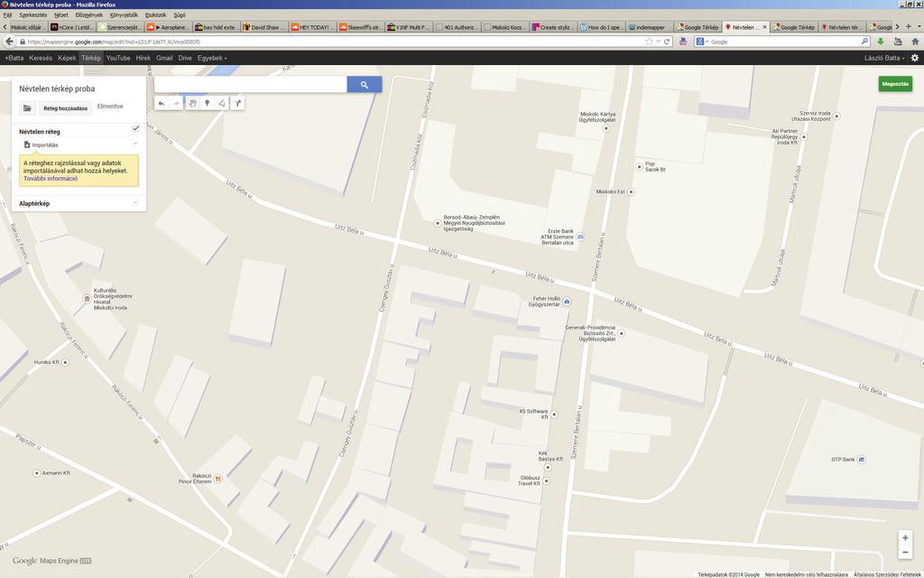This screenshot has height=578, width=924.
Task: Open the Eszközök menu
Action: click(x=155, y=14)
